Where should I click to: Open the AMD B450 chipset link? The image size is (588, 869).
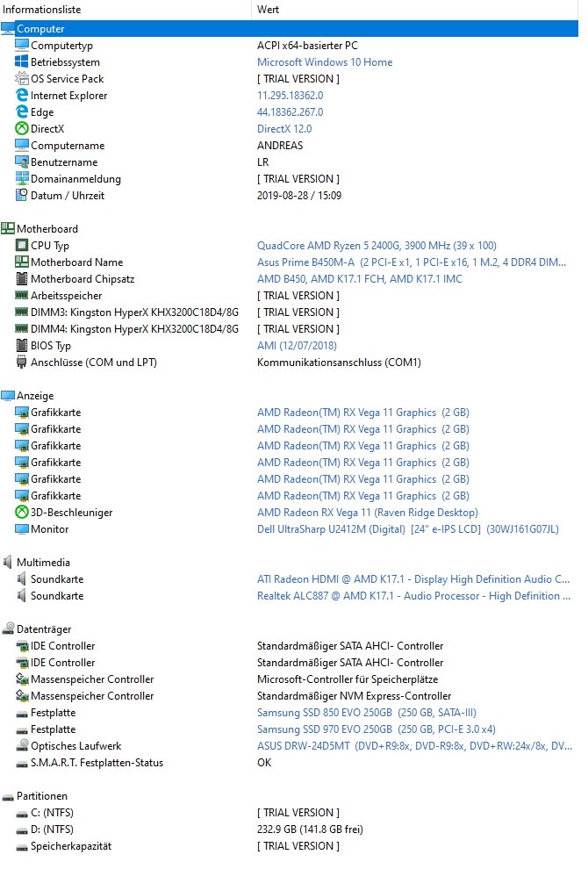click(x=360, y=279)
